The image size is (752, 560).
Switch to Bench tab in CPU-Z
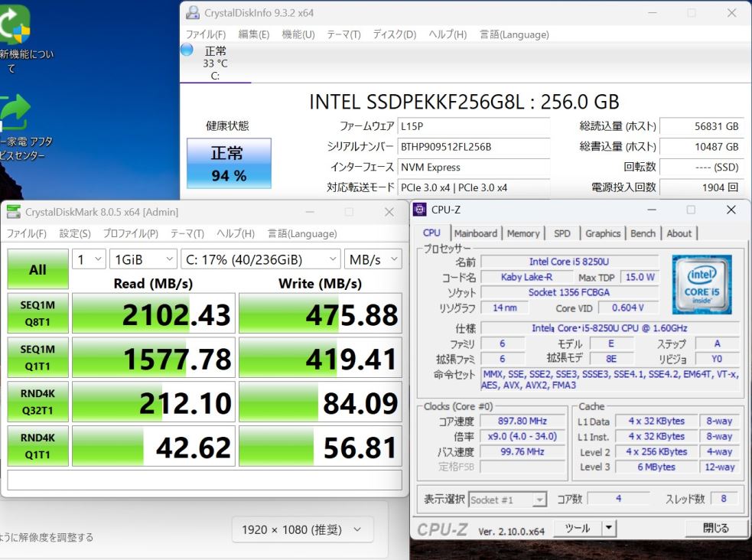click(643, 233)
